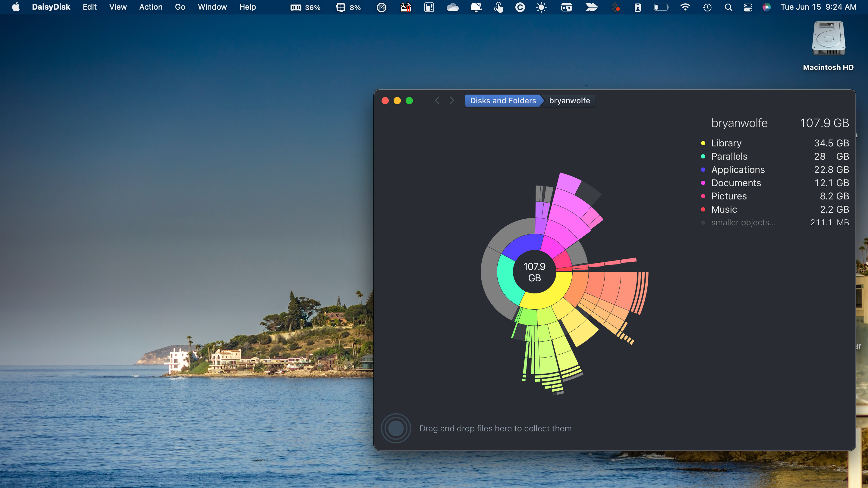
Task: Open the View menu
Action: tap(118, 7)
